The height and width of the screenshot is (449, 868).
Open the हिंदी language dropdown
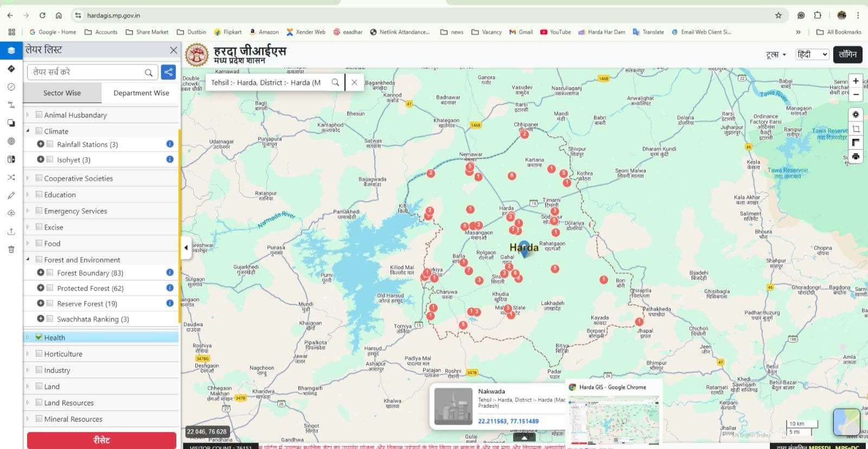pos(812,54)
